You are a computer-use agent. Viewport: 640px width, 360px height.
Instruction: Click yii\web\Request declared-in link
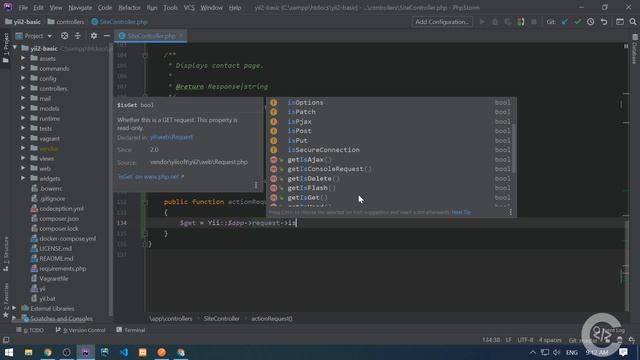click(x=171, y=137)
